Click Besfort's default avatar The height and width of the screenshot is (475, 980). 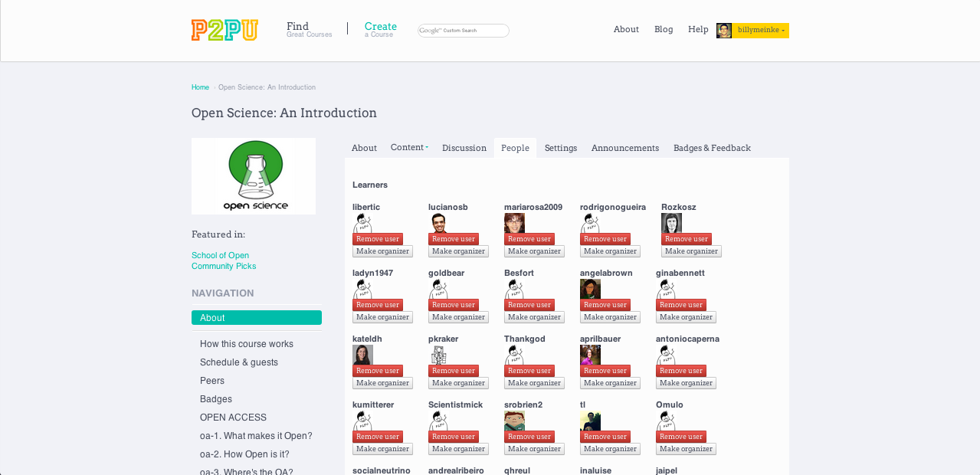tap(514, 289)
